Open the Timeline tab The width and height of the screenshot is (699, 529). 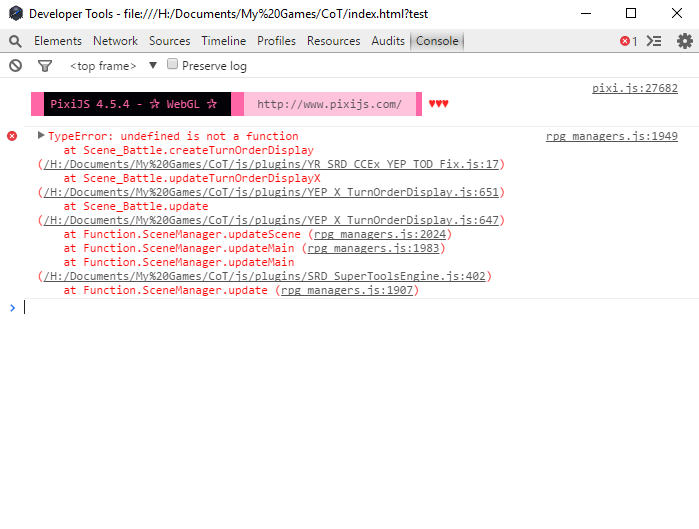pyautogui.click(x=223, y=41)
